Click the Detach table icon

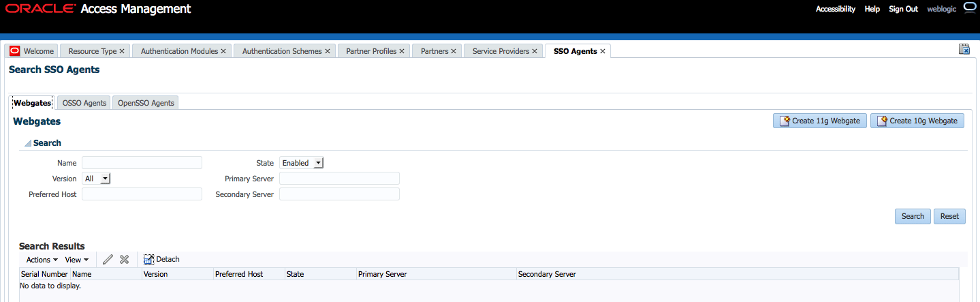[x=148, y=259]
